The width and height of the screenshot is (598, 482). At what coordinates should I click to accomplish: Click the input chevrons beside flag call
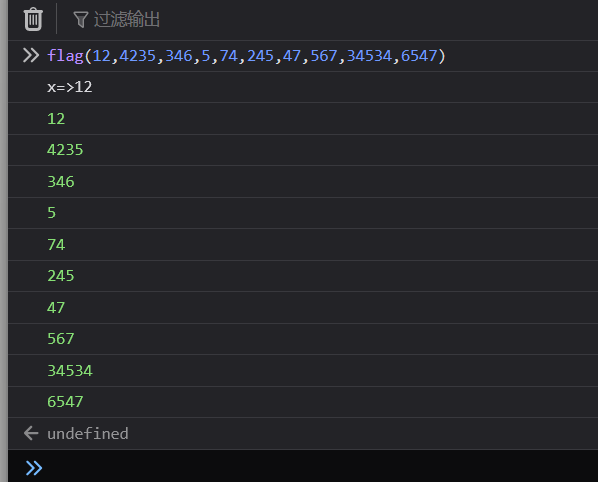tap(31, 55)
